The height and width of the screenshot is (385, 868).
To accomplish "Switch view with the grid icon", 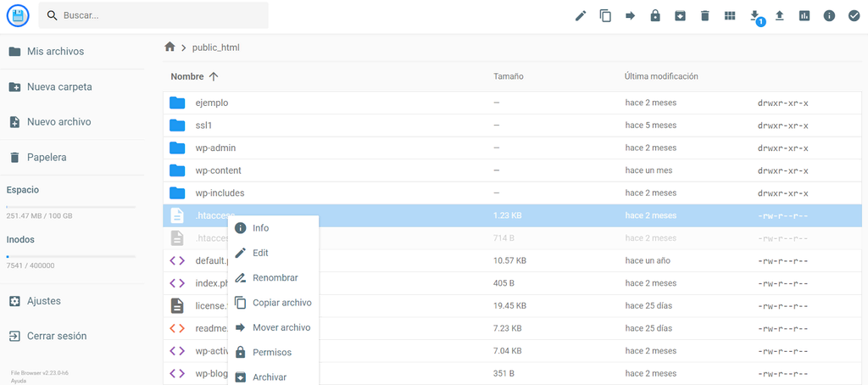I will (x=730, y=16).
